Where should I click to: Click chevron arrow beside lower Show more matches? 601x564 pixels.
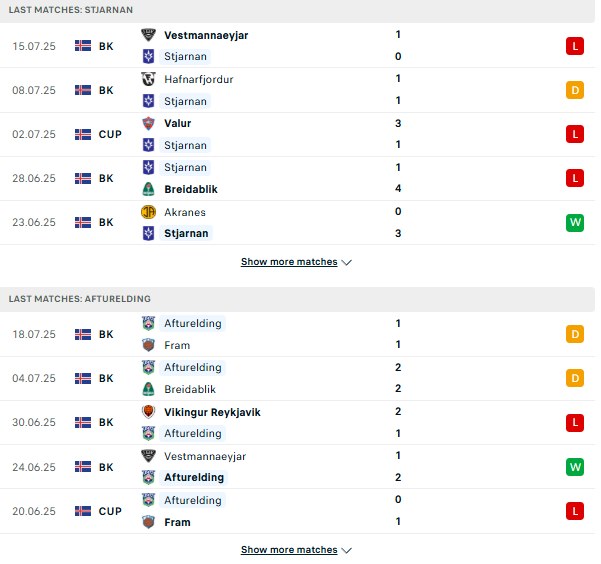tap(346, 550)
